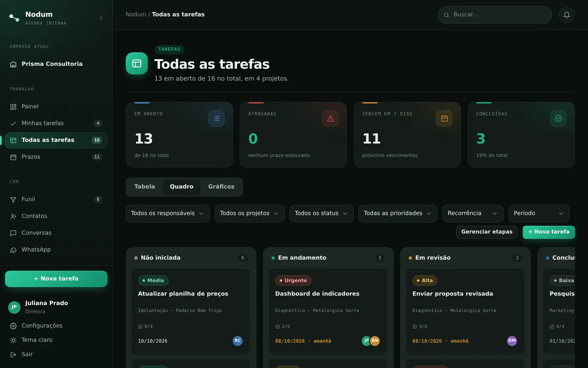Viewport: 588px width, 368px height.
Task: Click the calendar icon in Vencem em 7 dias card
Action: pyautogui.click(x=444, y=118)
